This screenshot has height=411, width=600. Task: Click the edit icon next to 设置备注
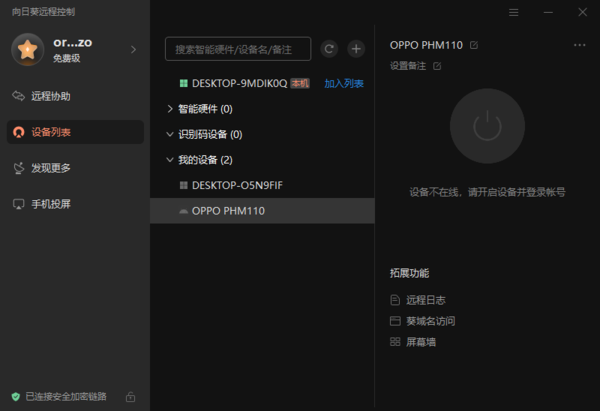point(437,66)
